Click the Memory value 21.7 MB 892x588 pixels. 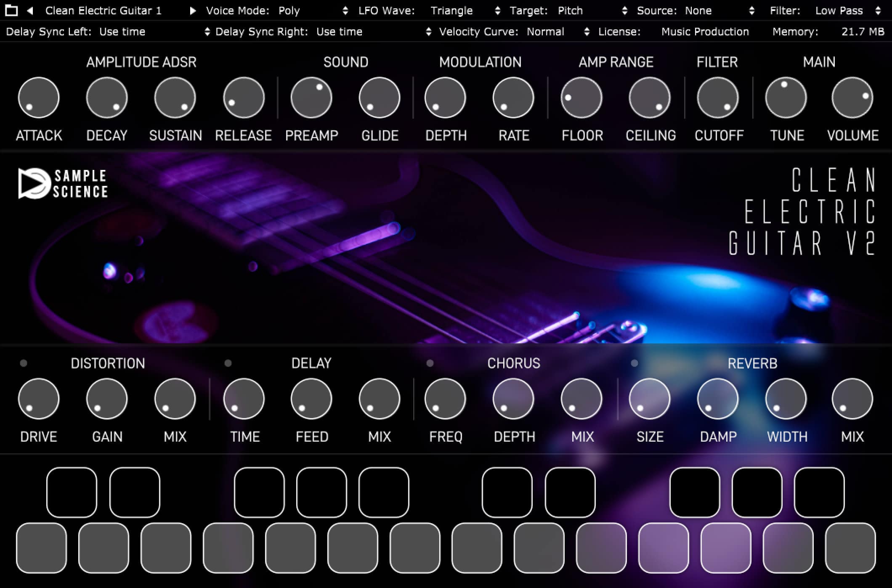(863, 32)
